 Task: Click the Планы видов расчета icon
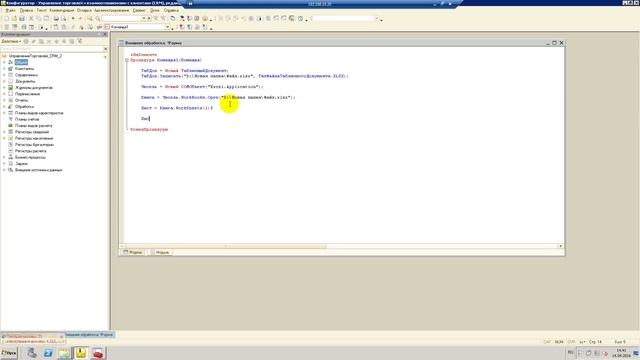pyautogui.click(x=11, y=125)
